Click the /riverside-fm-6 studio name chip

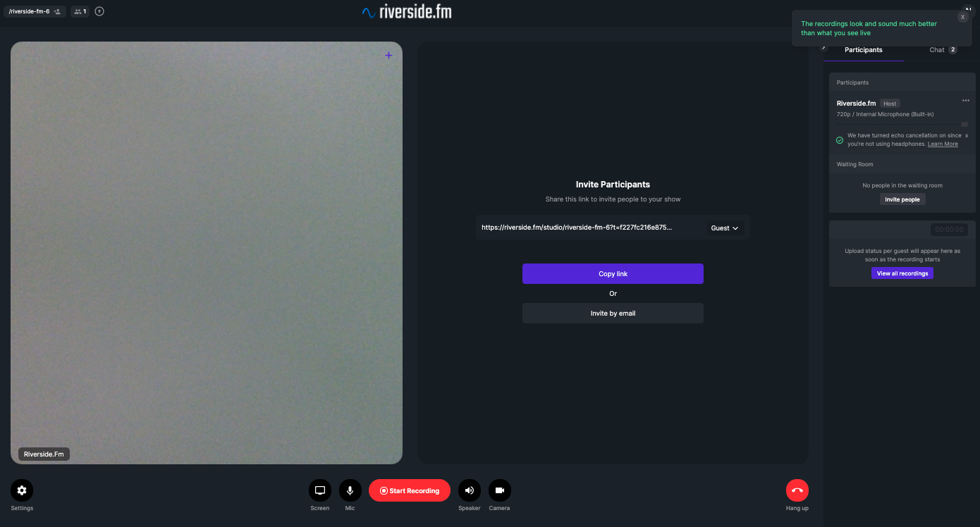(x=35, y=11)
